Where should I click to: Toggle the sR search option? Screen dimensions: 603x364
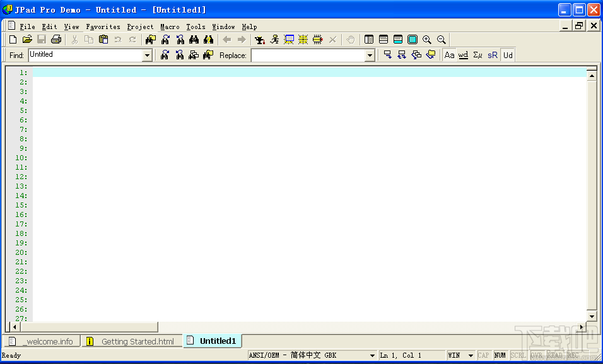pyautogui.click(x=493, y=55)
